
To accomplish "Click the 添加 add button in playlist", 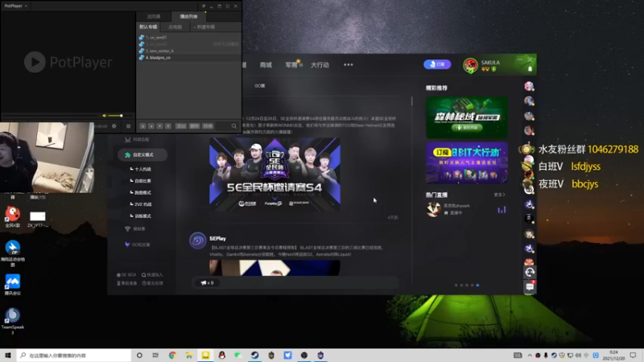I will [x=180, y=126].
